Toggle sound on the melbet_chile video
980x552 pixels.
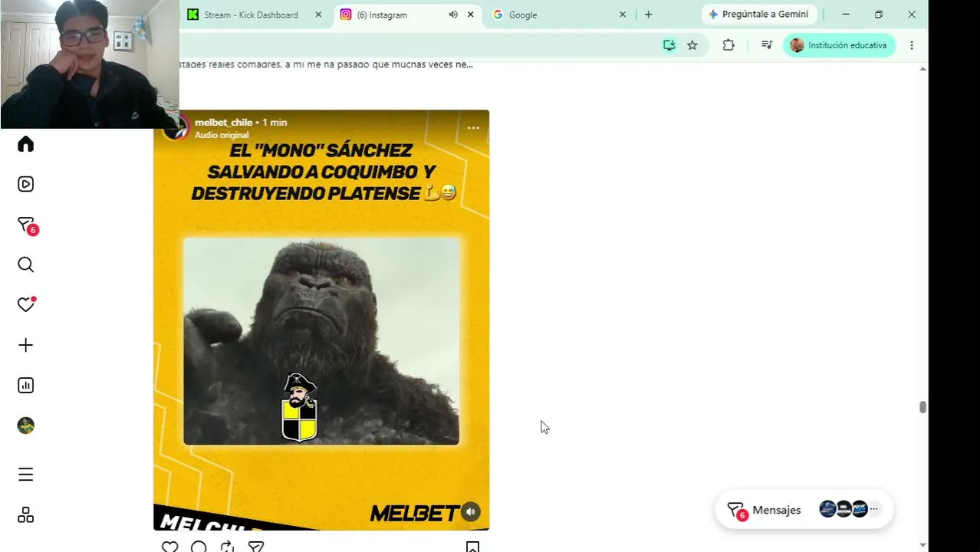[470, 512]
